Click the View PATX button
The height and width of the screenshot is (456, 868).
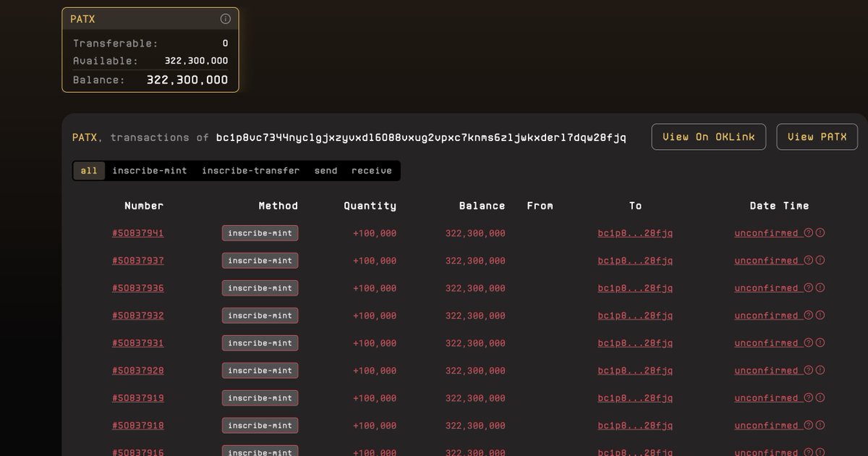[x=817, y=137]
